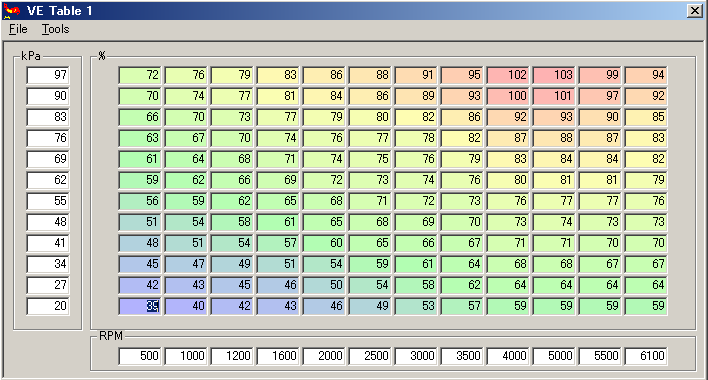Select VE cell 91 in top row
708x380 pixels.
pos(416,75)
